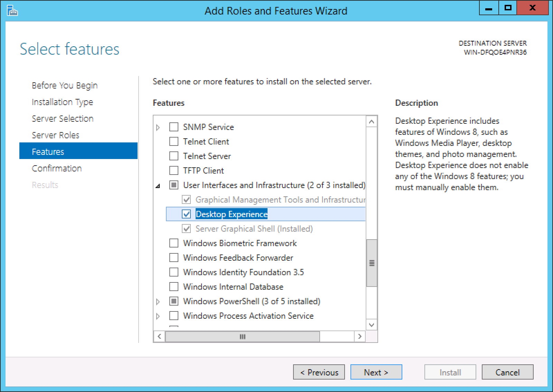
Task: Uncheck the Desktop Experience checkbox
Action: pyautogui.click(x=186, y=214)
